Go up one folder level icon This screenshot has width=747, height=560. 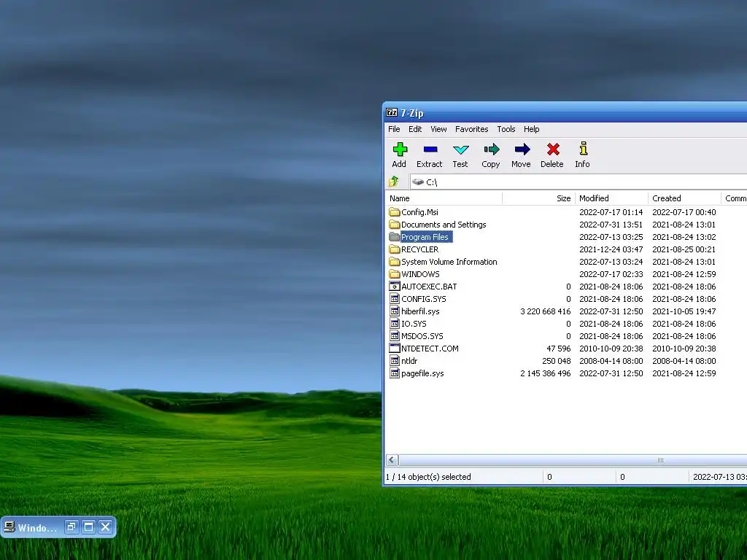click(393, 182)
